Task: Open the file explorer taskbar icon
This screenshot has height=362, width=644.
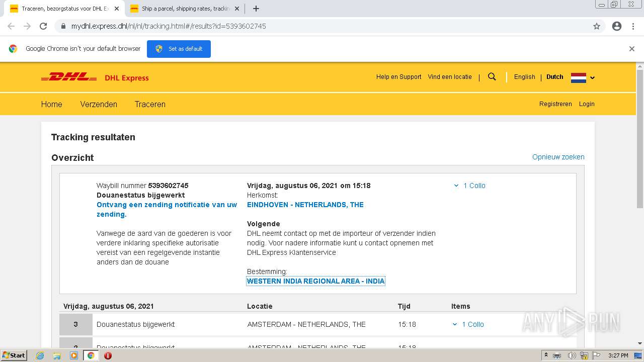Action: coord(57,355)
